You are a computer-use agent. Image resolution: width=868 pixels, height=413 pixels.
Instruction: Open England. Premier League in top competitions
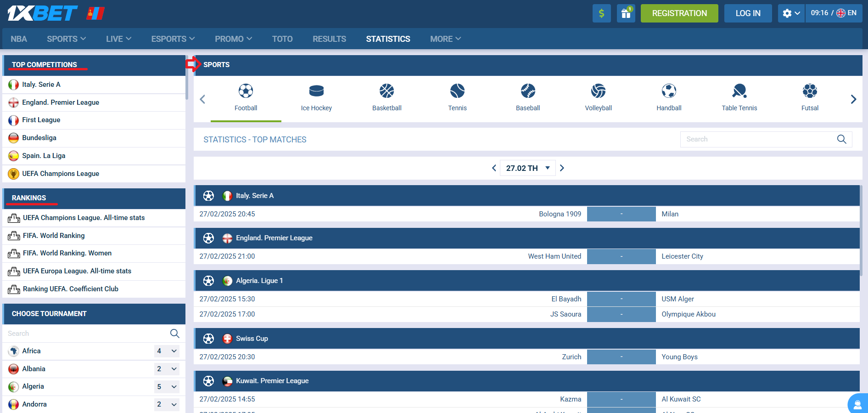coord(94,102)
